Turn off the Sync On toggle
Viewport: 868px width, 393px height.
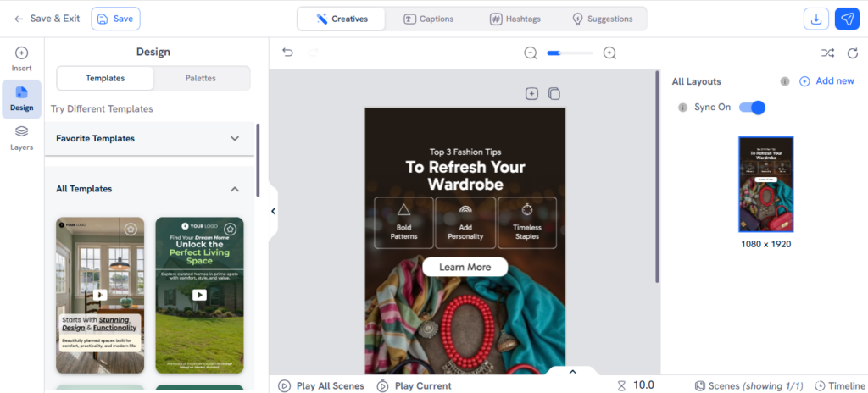pyautogui.click(x=753, y=108)
